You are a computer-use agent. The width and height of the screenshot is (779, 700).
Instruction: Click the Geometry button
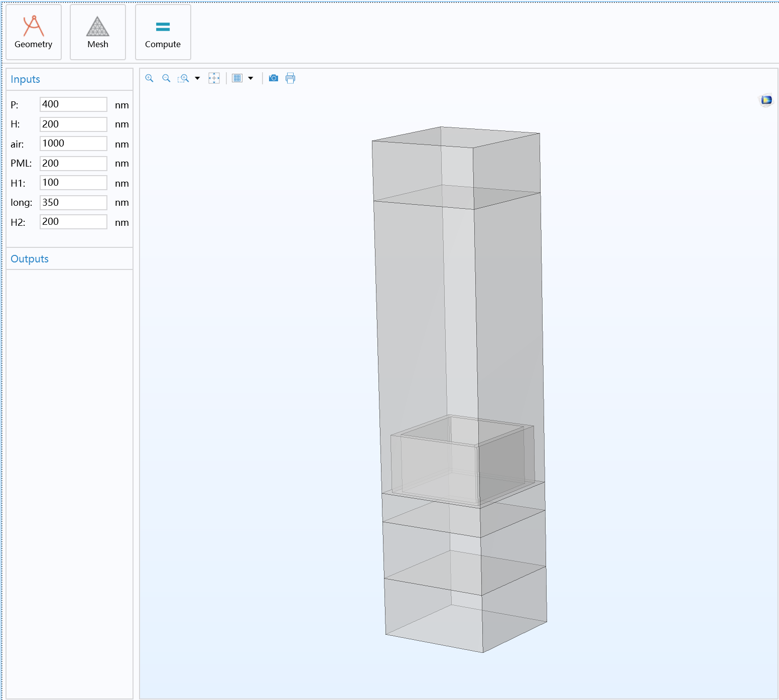[34, 32]
